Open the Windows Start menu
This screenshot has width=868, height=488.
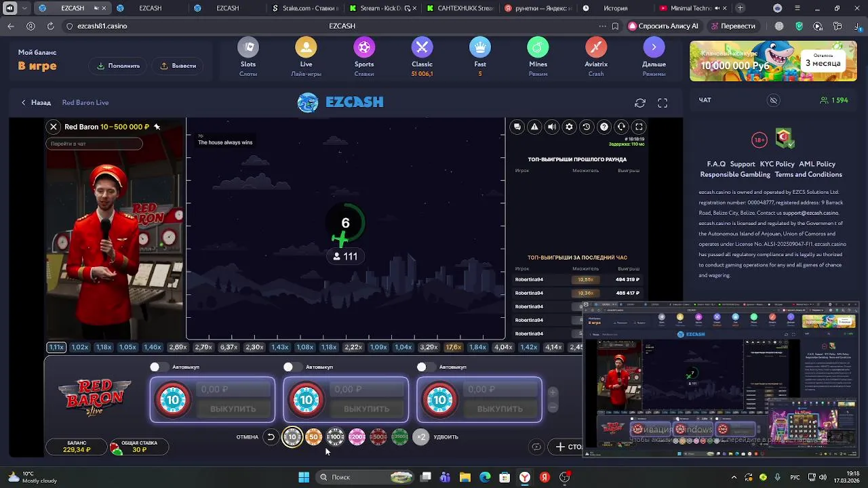click(x=304, y=477)
